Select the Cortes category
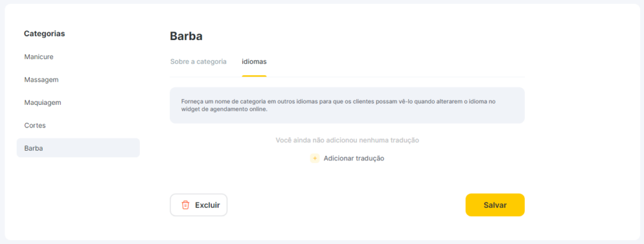Viewport: 644px width, 244px height. pyautogui.click(x=35, y=126)
